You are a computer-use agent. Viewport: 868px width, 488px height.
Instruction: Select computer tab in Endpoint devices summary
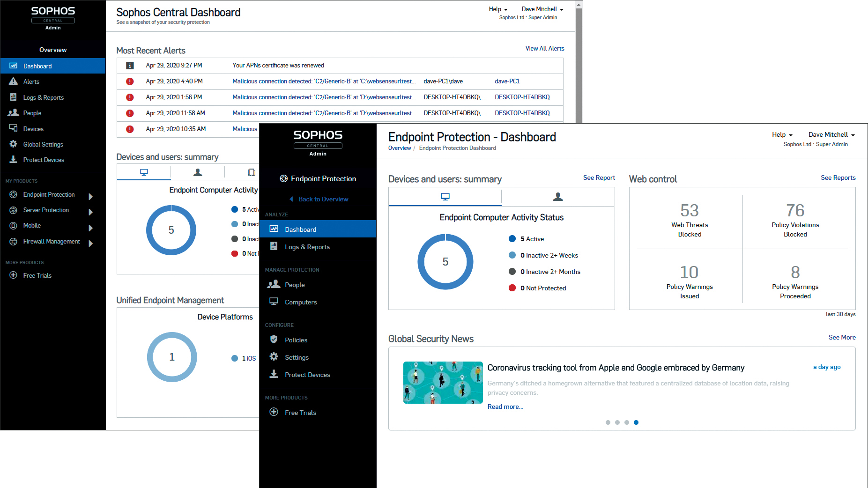point(445,197)
